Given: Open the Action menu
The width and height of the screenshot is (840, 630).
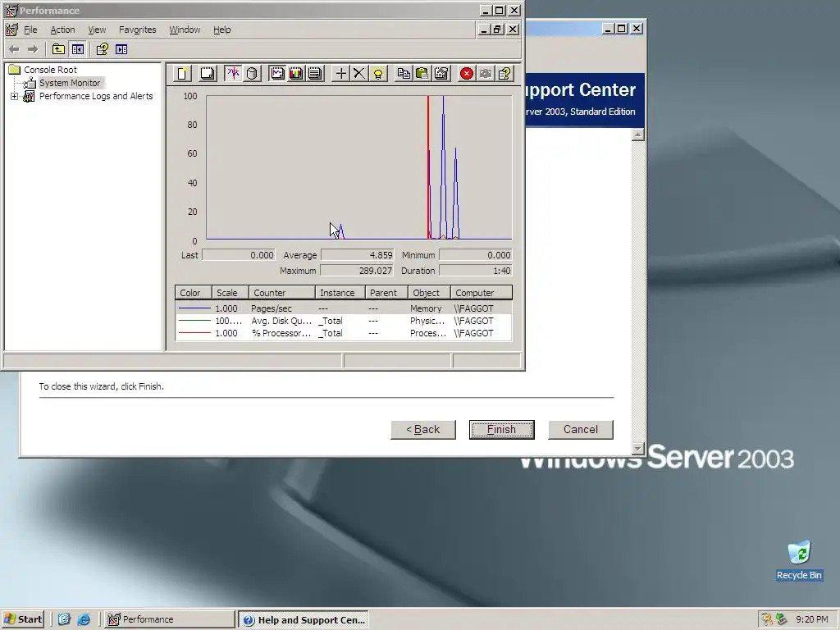Looking at the screenshot, I should pos(62,30).
